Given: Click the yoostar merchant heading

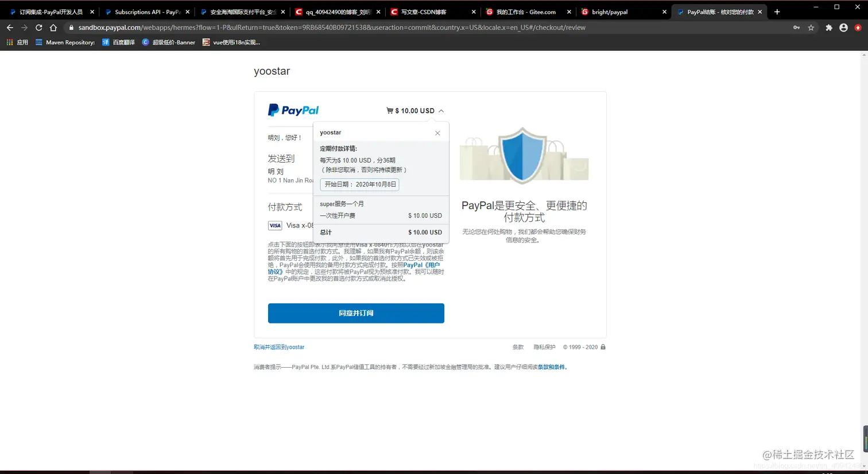Looking at the screenshot, I should point(272,71).
